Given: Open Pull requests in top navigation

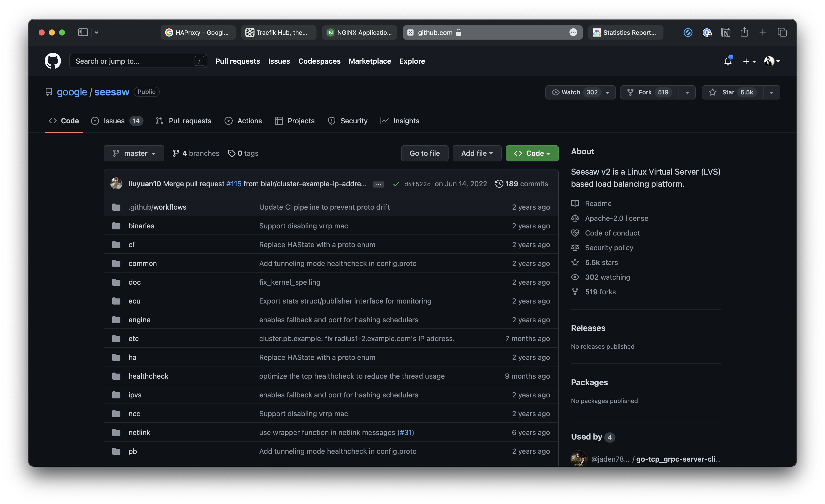Looking at the screenshot, I should (x=237, y=61).
